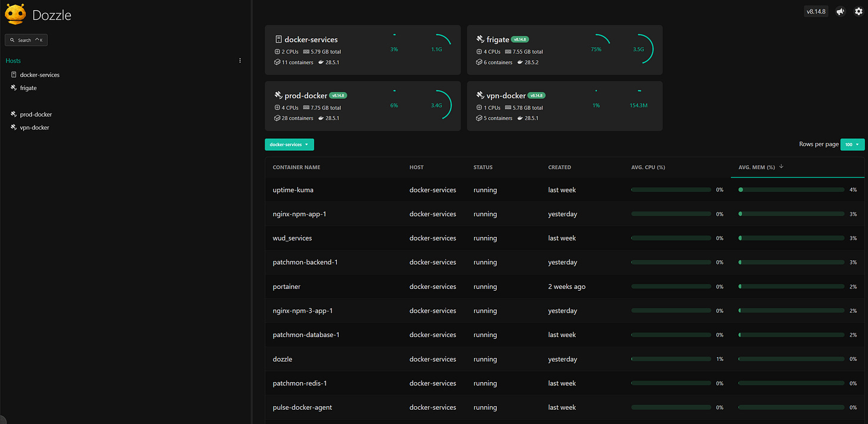Sort by the CREATED column header
The image size is (868, 424).
[x=559, y=167]
